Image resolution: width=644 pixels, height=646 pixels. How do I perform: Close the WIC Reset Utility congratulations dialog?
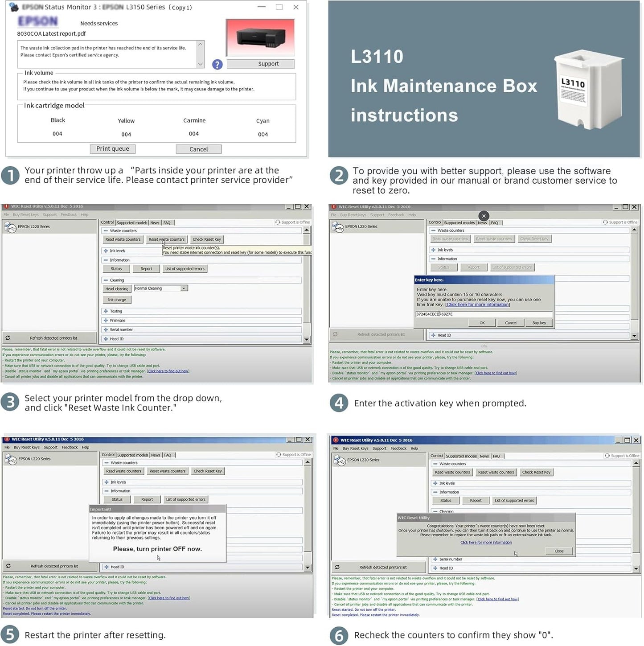[559, 551]
